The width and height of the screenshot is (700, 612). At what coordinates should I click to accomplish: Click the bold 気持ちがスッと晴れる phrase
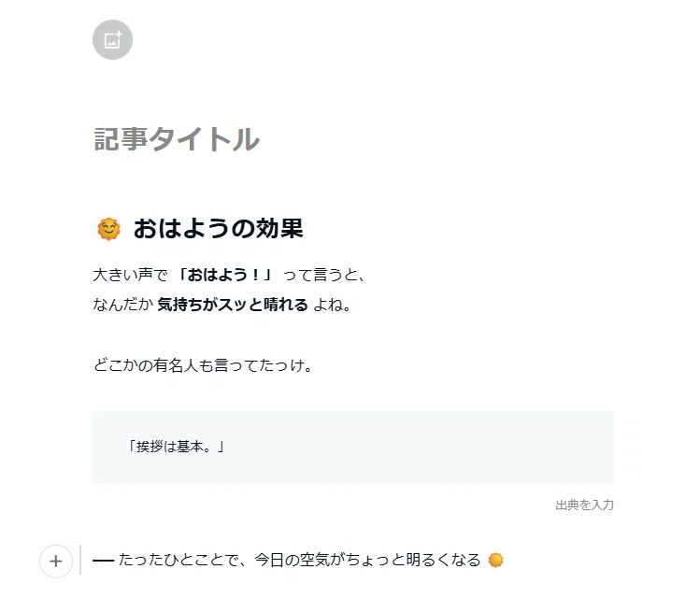233,305
